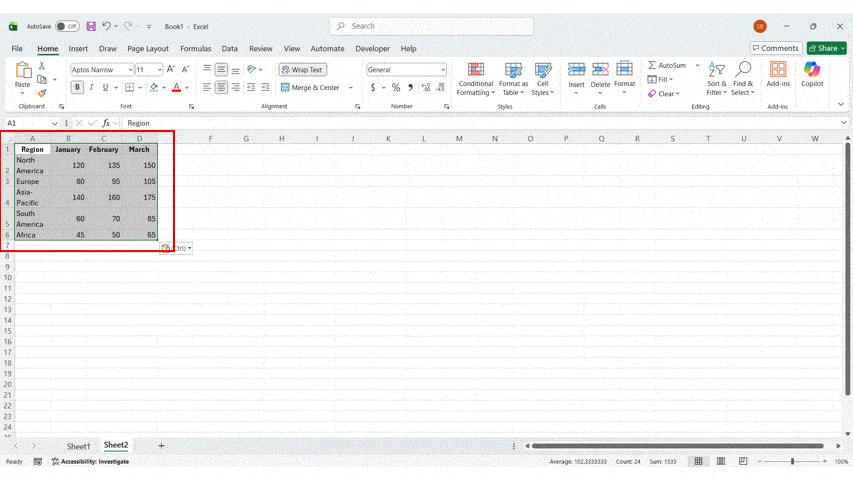853x480 pixels.
Task: Apply comma style number format
Action: coord(410,87)
